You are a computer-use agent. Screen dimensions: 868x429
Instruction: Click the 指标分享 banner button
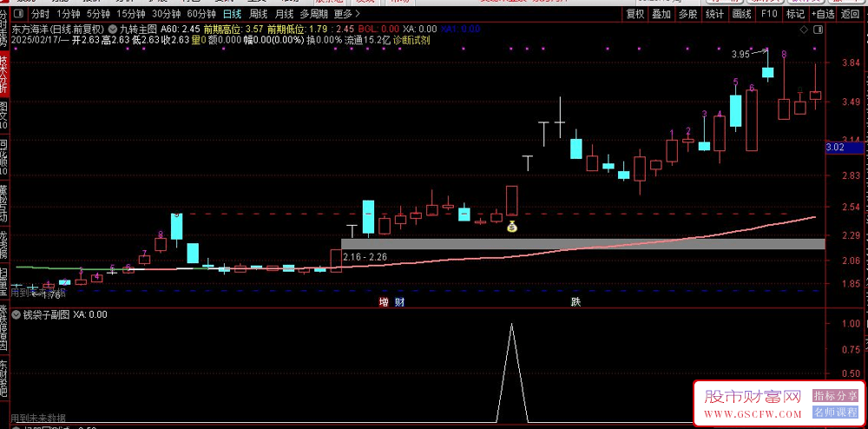835,395
